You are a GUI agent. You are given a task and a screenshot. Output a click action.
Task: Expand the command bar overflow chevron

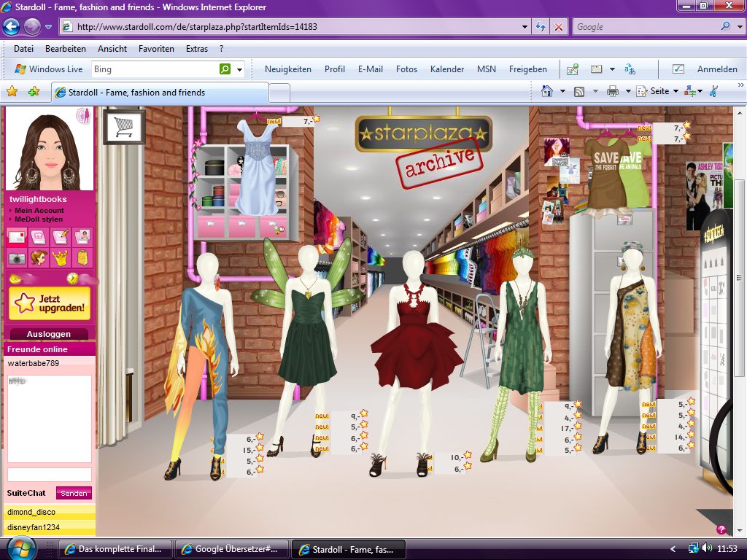741,85
